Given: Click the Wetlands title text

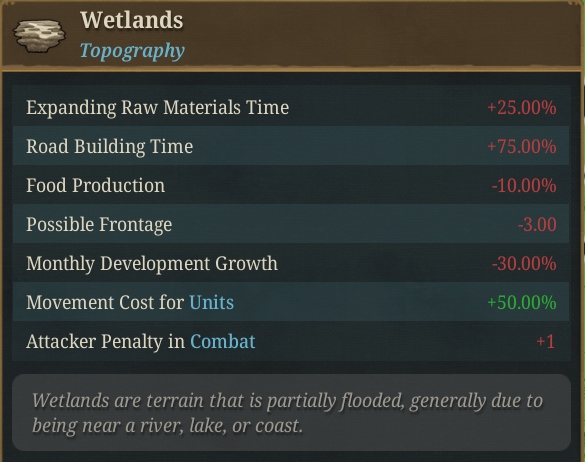Looking at the screenshot, I should (x=132, y=20).
